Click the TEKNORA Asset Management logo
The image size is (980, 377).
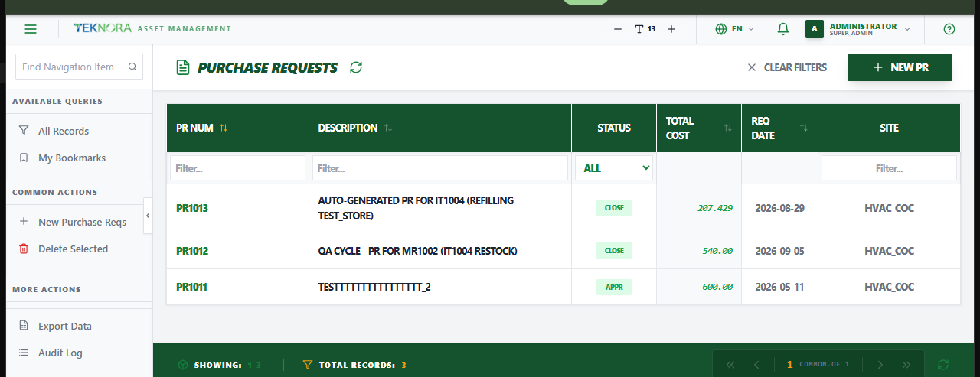[x=152, y=29]
